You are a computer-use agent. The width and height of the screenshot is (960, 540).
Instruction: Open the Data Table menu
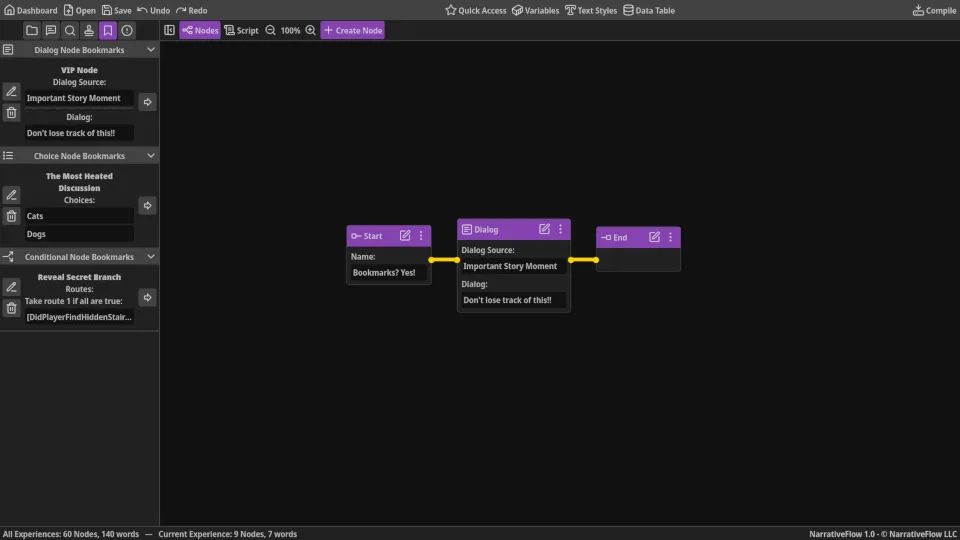(648, 10)
